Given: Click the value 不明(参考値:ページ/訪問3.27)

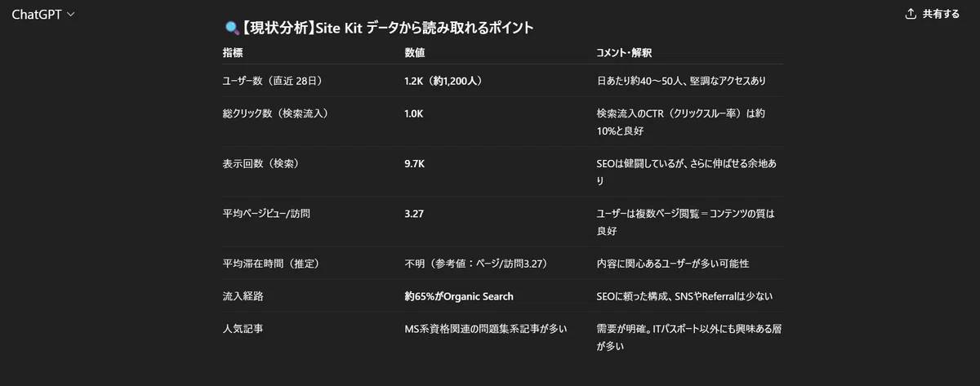Looking at the screenshot, I should click(475, 264).
